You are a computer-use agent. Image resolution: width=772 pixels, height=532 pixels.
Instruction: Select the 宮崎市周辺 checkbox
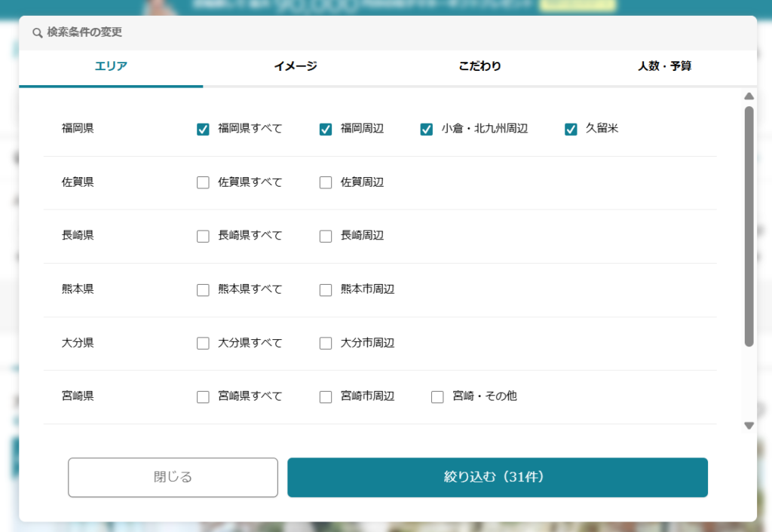(x=326, y=396)
